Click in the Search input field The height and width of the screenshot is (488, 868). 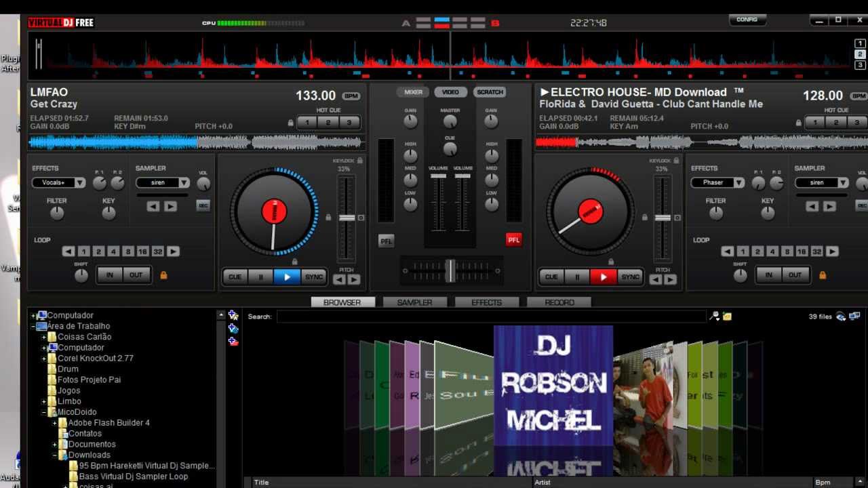click(492, 317)
